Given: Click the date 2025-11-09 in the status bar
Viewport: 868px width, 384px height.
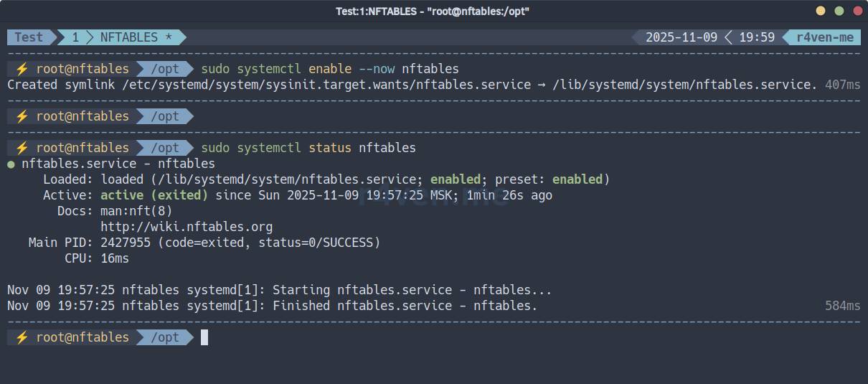Looking at the screenshot, I should pos(681,37).
